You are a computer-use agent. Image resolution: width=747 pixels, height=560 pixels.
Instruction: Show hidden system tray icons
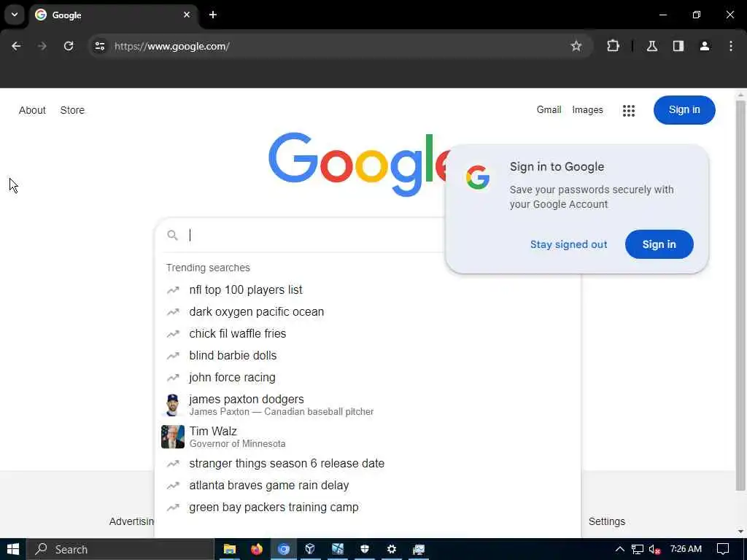pos(619,549)
